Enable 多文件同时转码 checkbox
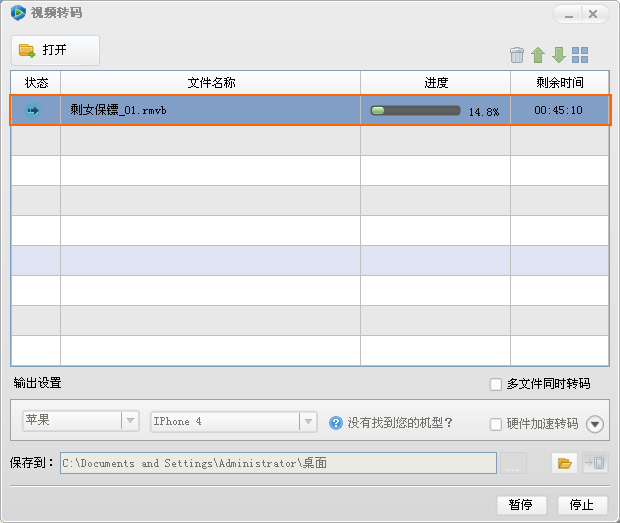Viewport: 620px width, 523px height. coord(496,384)
